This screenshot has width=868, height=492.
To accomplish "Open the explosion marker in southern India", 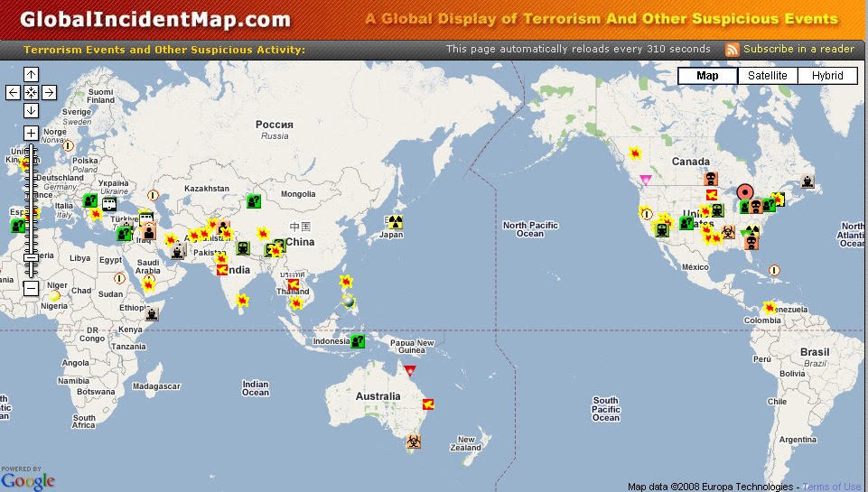I will (242, 301).
